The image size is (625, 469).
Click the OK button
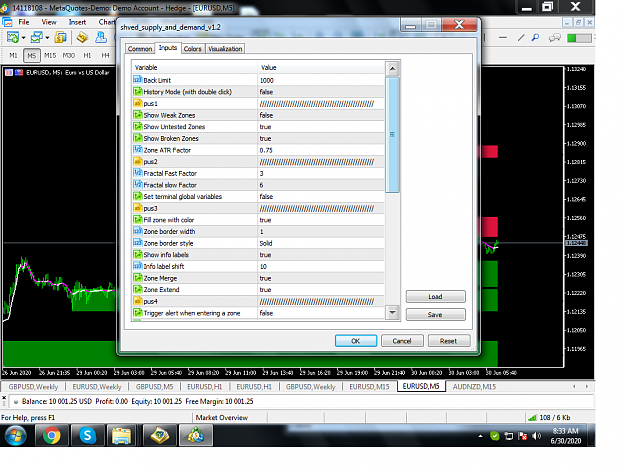click(x=356, y=341)
